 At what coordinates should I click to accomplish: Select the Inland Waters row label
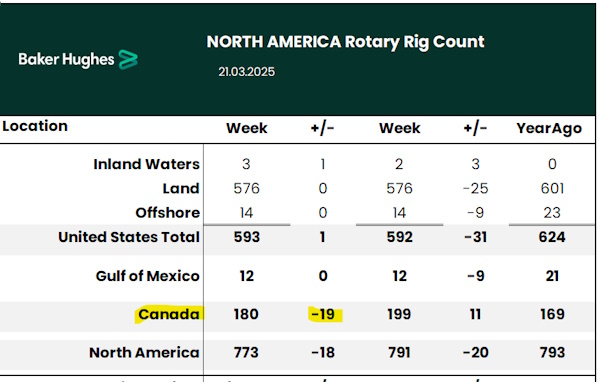pos(147,164)
